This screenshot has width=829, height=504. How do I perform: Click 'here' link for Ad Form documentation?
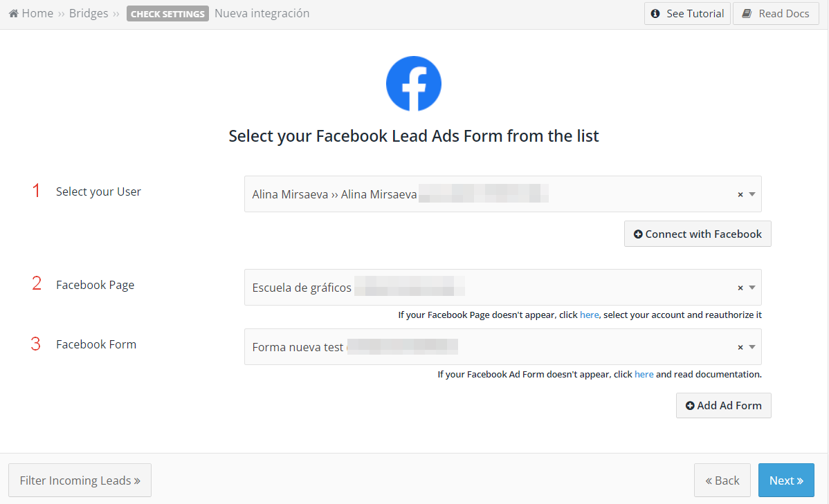[x=644, y=374]
